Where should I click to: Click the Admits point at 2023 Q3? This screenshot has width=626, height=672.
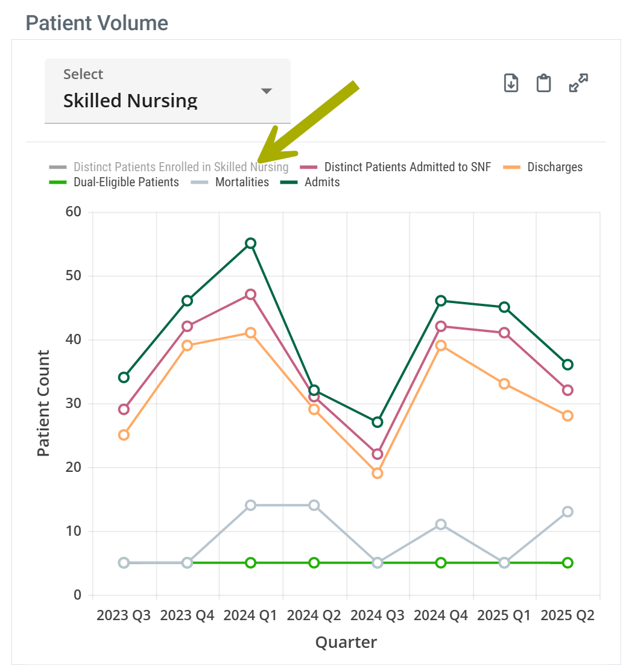[x=124, y=377]
